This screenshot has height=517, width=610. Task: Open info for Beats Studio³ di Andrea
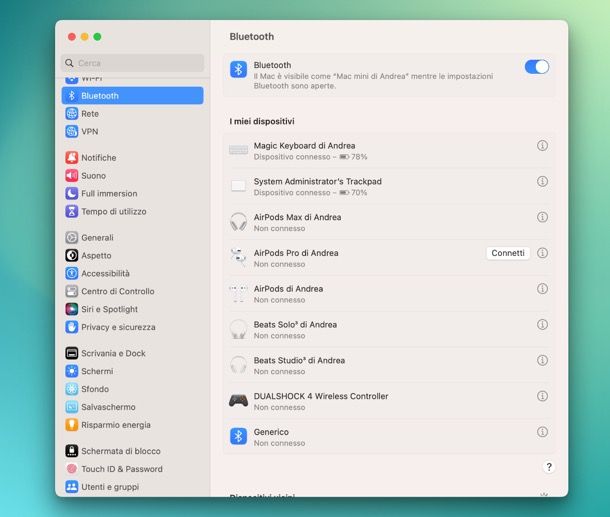542,360
